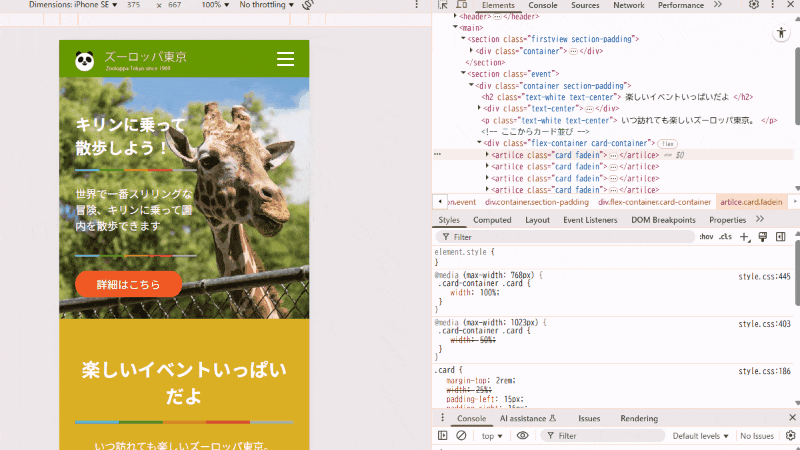This screenshot has width=800, height=450.
Task: Open the No throttling dropdown
Action: 267,5
